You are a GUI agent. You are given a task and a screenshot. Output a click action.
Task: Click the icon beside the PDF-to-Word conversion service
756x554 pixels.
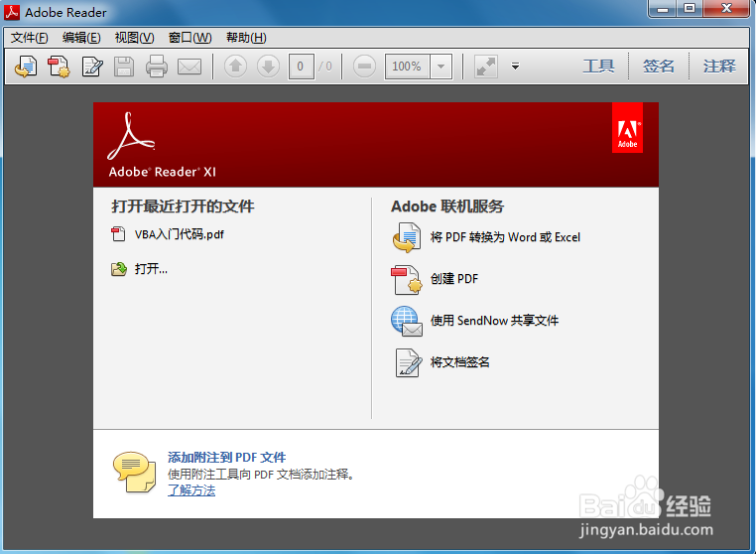(407, 237)
